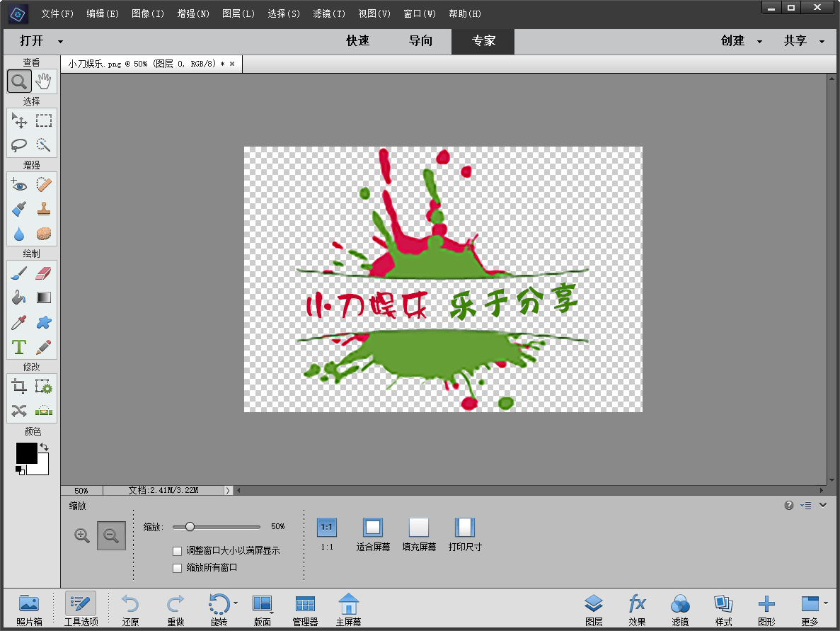The width and height of the screenshot is (840, 631).
Task: Open the 滤镜(T) menu
Action: [329, 13]
